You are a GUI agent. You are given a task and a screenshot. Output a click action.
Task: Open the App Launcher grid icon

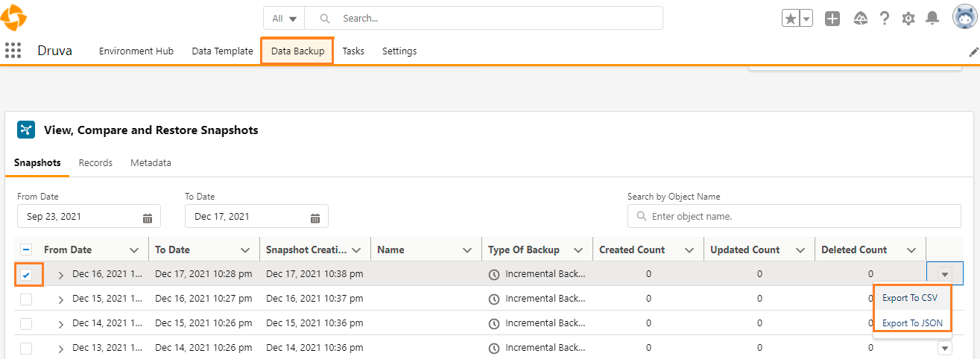click(x=13, y=51)
